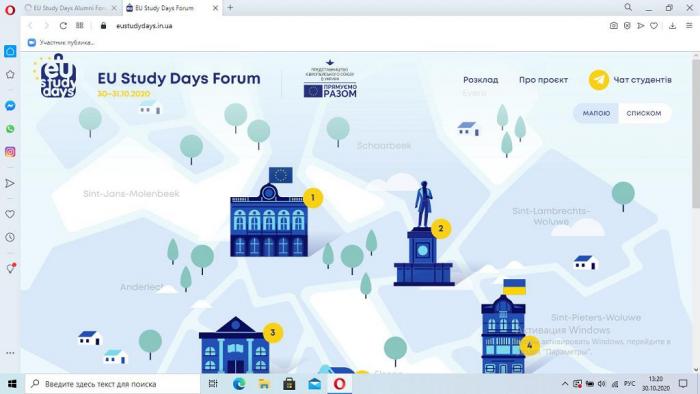
Task: Open the Чат студентів link
Action: [x=642, y=80]
